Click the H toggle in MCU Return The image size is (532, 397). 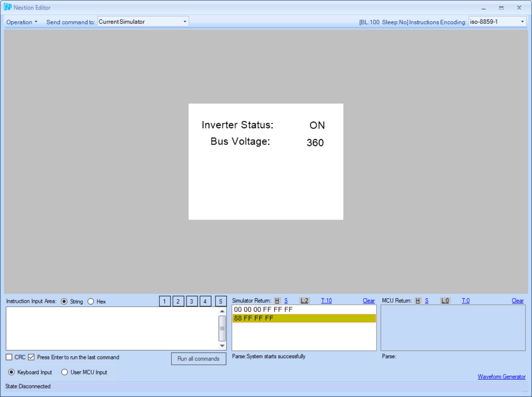pos(417,301)
